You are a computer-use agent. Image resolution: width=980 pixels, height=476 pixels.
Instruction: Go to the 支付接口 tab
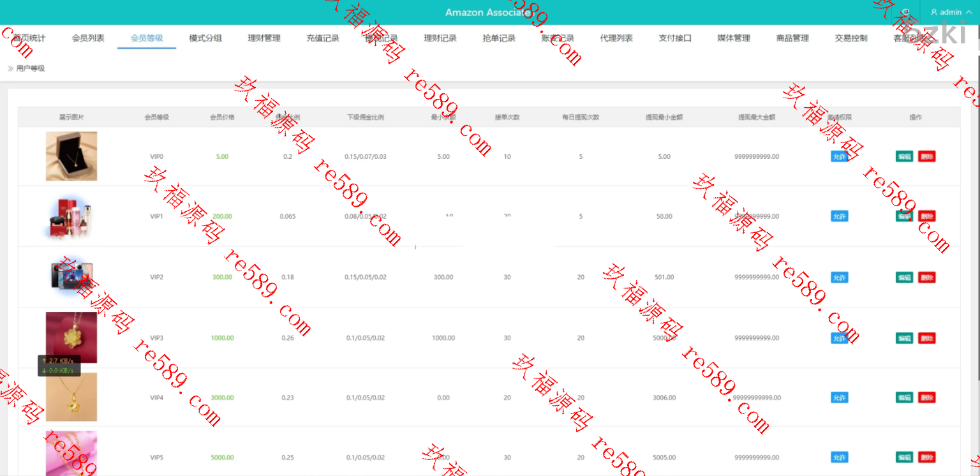[675, 38]
